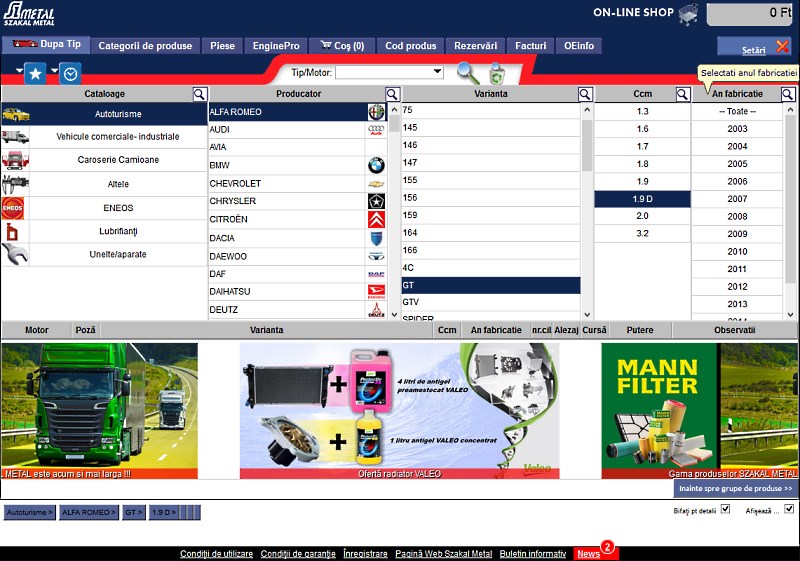Open the Înregistrare link
The image size is (800, 561).
click(x=365, y=553)
